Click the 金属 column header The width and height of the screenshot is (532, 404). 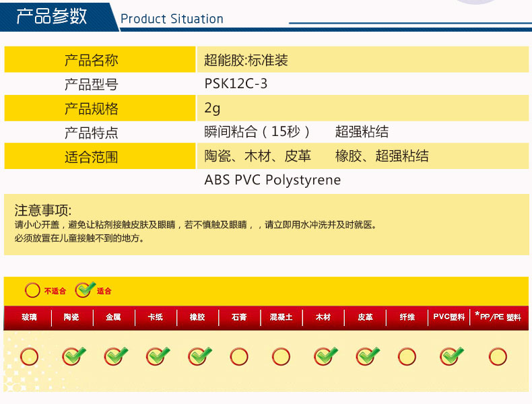point(113,317)
